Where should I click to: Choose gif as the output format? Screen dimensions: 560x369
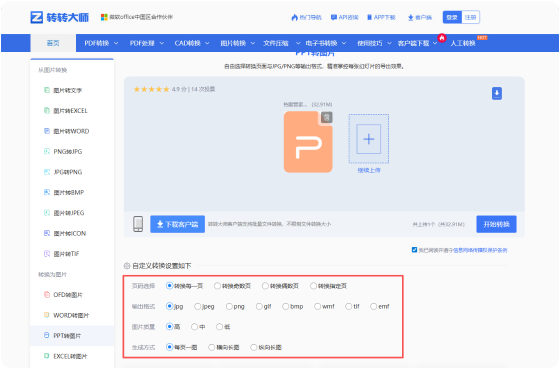tap(259, 306)
